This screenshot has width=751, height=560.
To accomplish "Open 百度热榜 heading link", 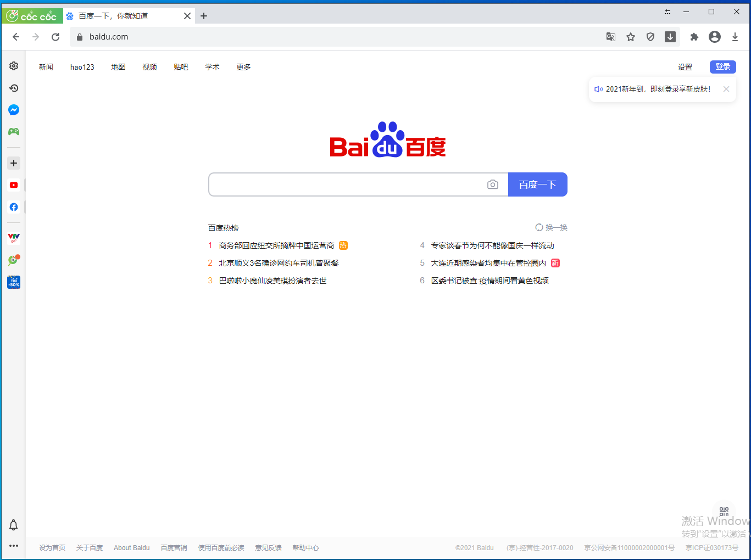I will [223, 228].
